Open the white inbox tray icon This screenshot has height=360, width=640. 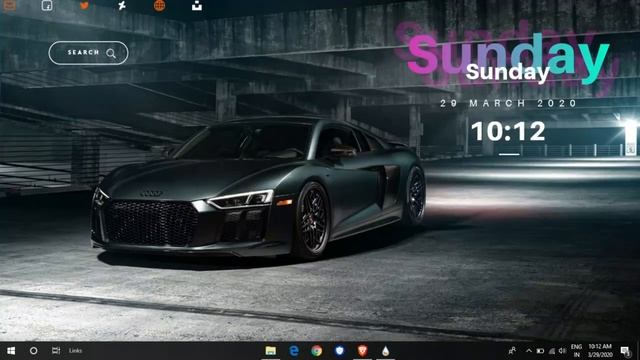197,5
